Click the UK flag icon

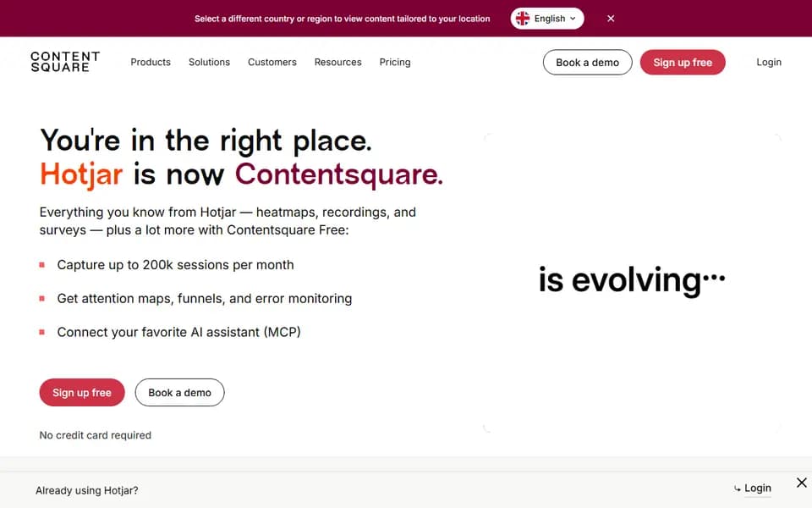523,19
